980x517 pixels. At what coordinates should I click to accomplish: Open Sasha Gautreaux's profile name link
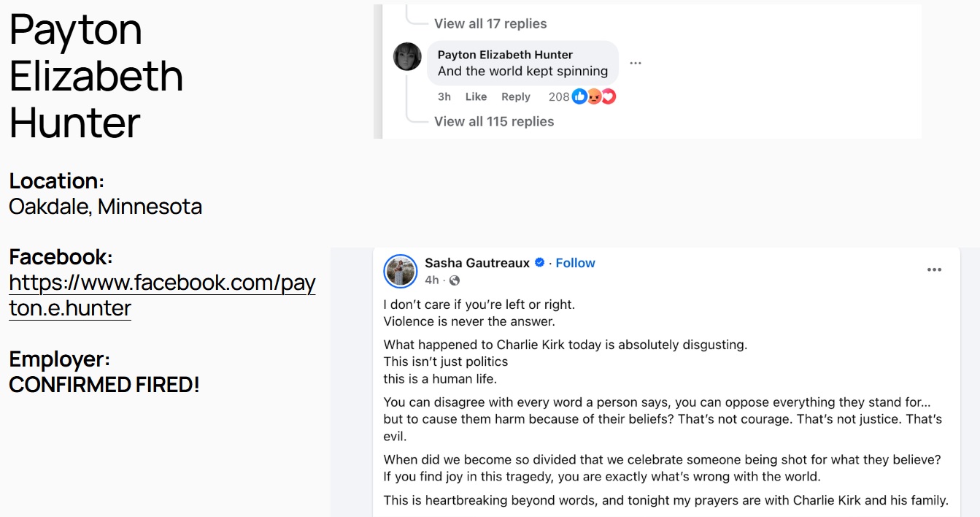(x=477, y=263)
